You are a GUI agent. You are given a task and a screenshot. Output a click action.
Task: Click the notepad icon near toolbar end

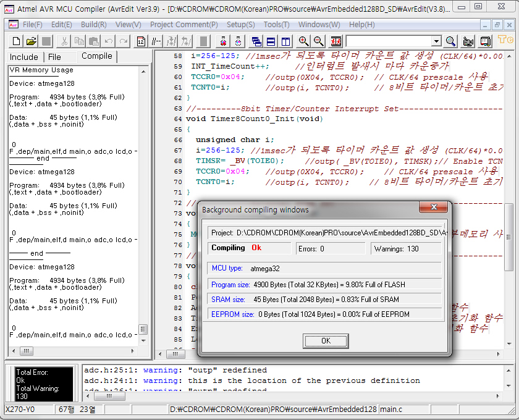pyautogui.click(x=486, y=41)
